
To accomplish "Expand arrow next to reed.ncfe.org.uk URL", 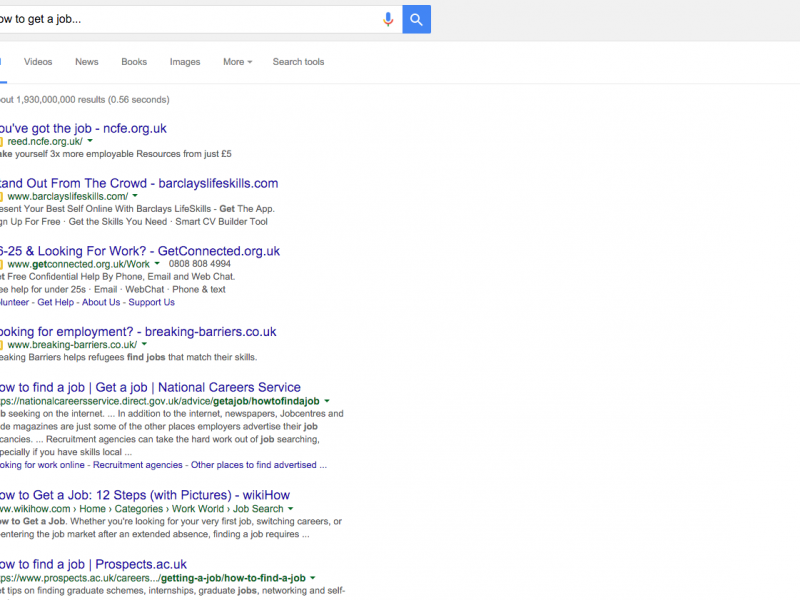I will coord(90,141).
